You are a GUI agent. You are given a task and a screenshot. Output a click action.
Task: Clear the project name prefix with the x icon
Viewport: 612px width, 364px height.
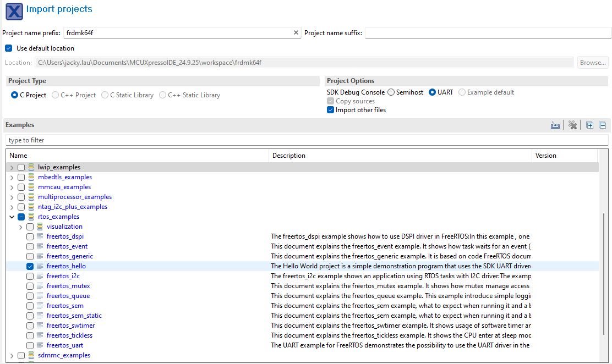[x=296, y=32]
